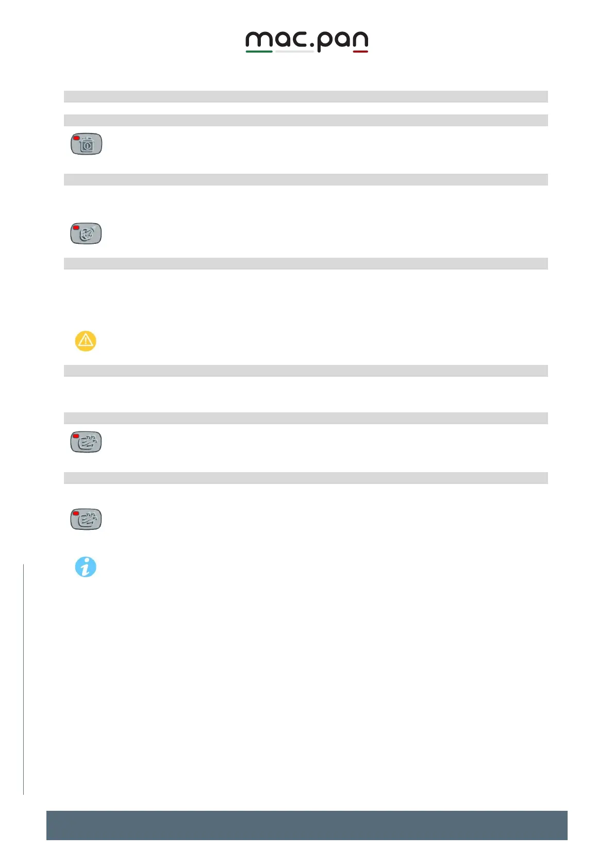614x868 pixels.
Task: Click the swirl-and-arrow button icon
Action: pos(86,233)
